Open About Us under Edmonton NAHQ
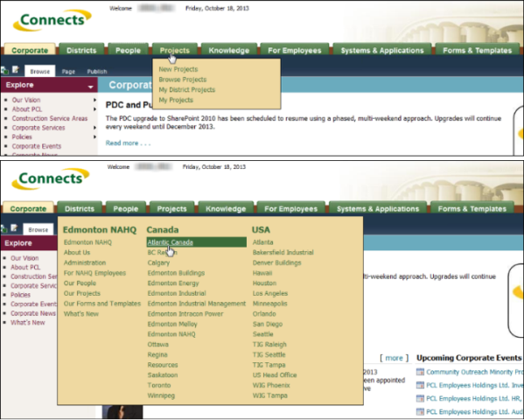Image resolution: width=524 pixels, height=420 pixels. click(77, 253)
